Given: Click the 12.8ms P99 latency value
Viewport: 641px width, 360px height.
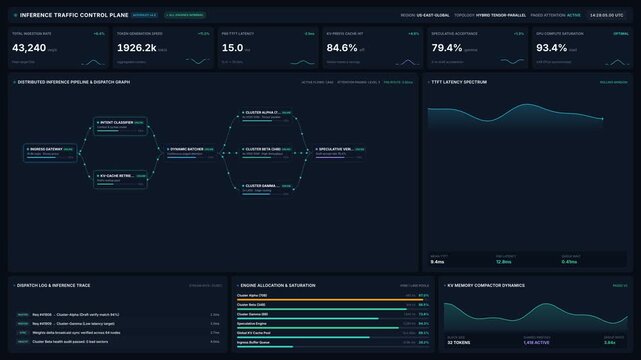Looking at the screenshot, I should pyautogui.click(x=504, y=262).
